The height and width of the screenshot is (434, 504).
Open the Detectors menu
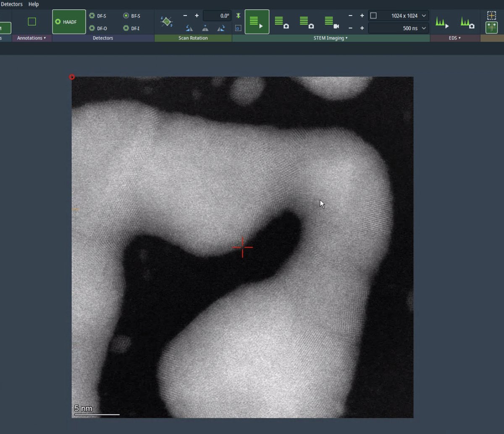(x=12, y=4)
